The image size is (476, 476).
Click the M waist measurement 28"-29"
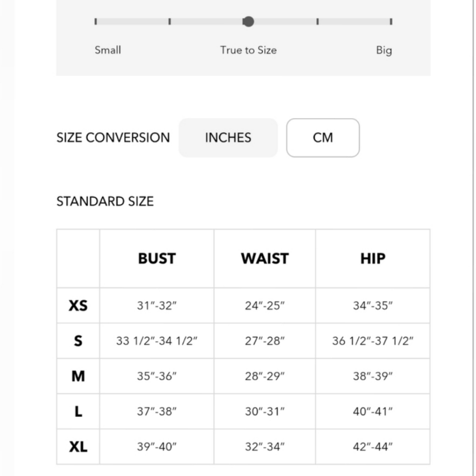coord(265,376)
